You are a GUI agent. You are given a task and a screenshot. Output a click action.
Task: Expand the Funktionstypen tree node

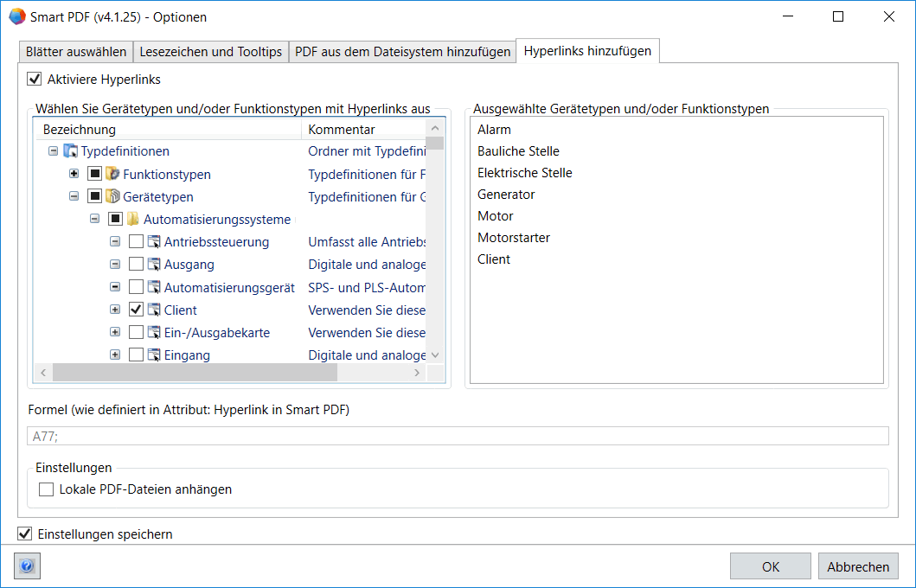(x=74, y=175)
